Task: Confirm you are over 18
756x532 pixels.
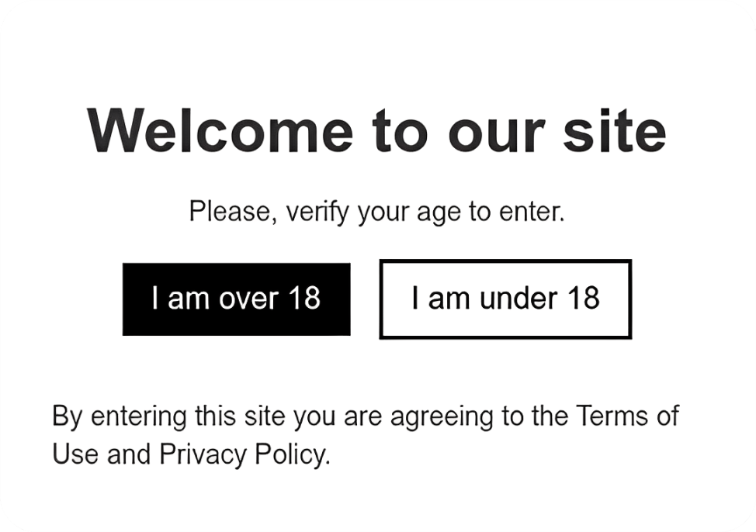Action: pos(236,299)
